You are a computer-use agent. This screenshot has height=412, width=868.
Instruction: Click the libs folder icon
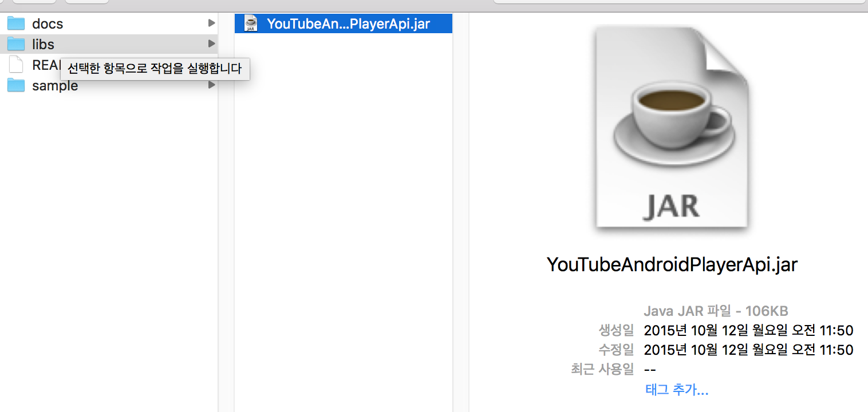pyautogui.click(x=16, y=44)
